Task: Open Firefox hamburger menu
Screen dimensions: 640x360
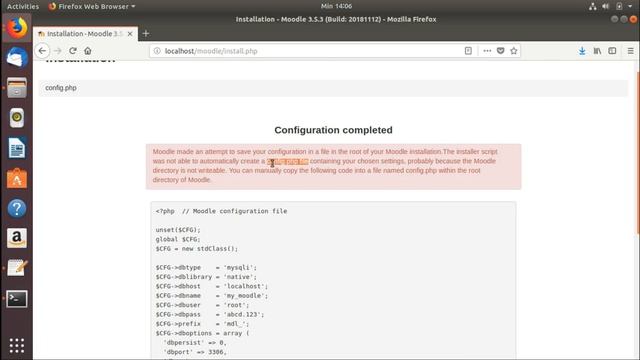Action: coord(631,51)
